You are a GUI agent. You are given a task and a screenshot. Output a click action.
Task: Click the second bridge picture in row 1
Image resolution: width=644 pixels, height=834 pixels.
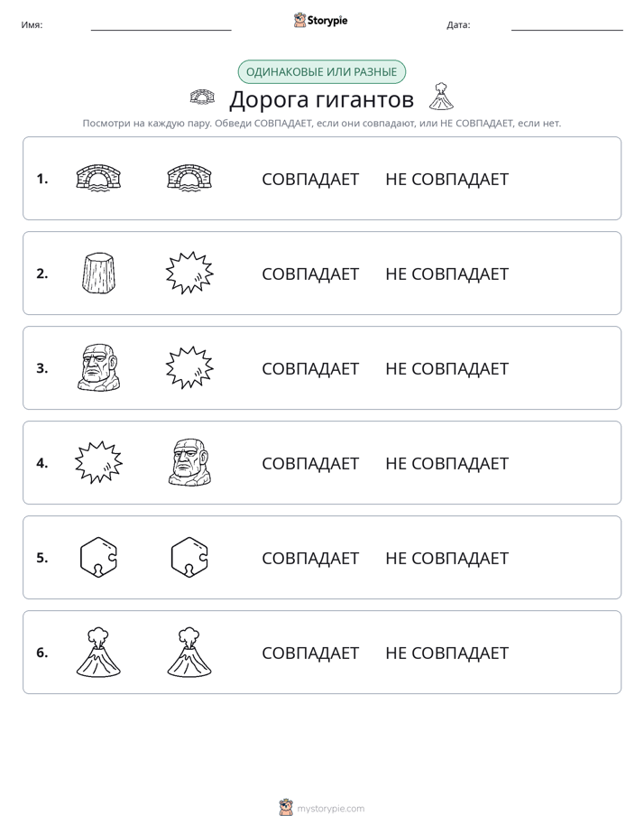189,178
